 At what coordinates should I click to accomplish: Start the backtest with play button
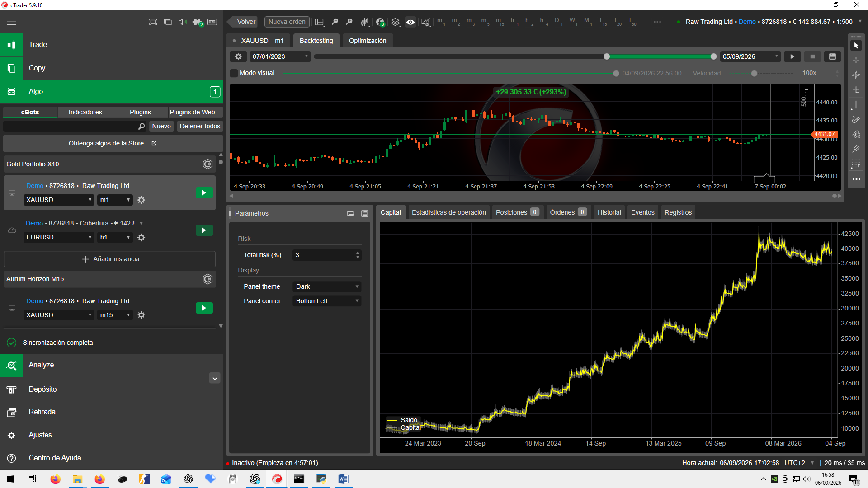pyautogui.click(x=792, y=56)
